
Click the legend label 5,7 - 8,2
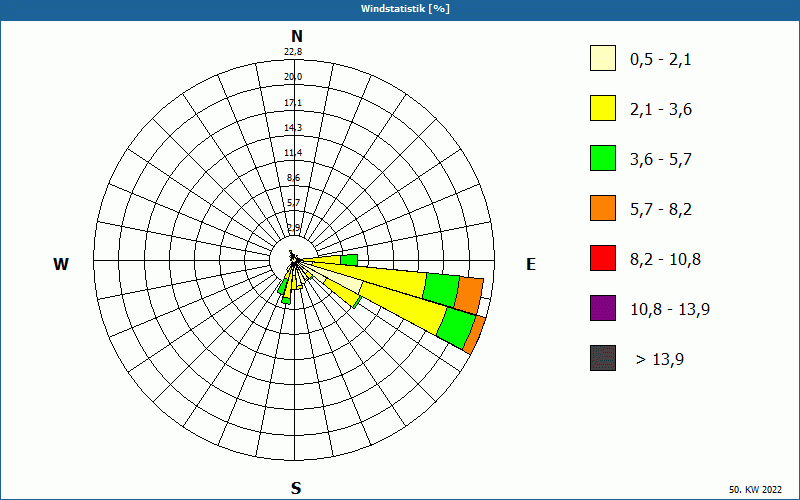click(661, 210)
